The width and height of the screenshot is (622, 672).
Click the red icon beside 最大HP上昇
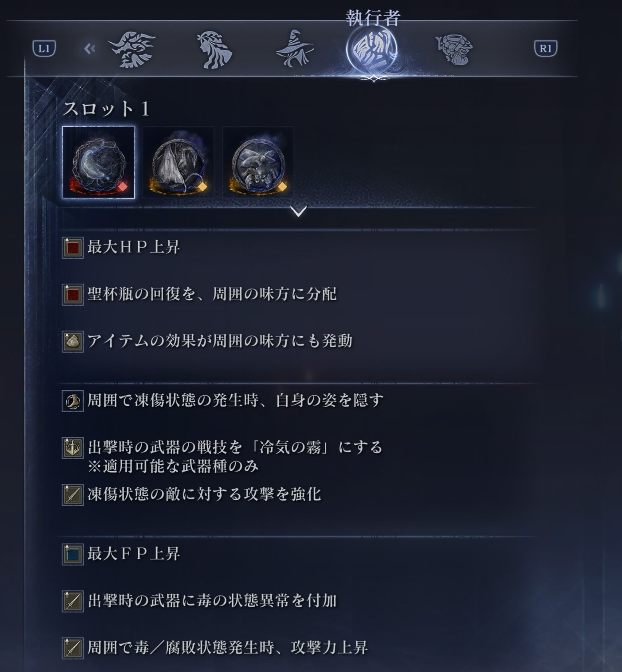point(73,248)
